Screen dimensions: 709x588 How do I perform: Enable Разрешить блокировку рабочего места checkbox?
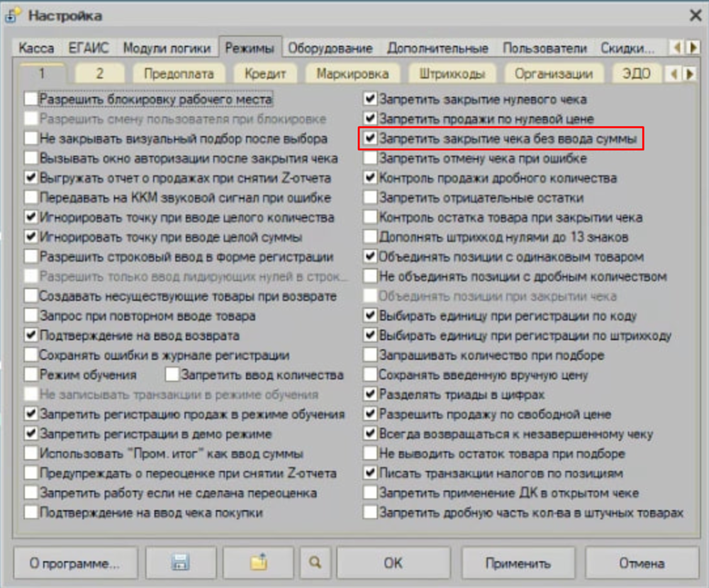[x=30, y=99]
